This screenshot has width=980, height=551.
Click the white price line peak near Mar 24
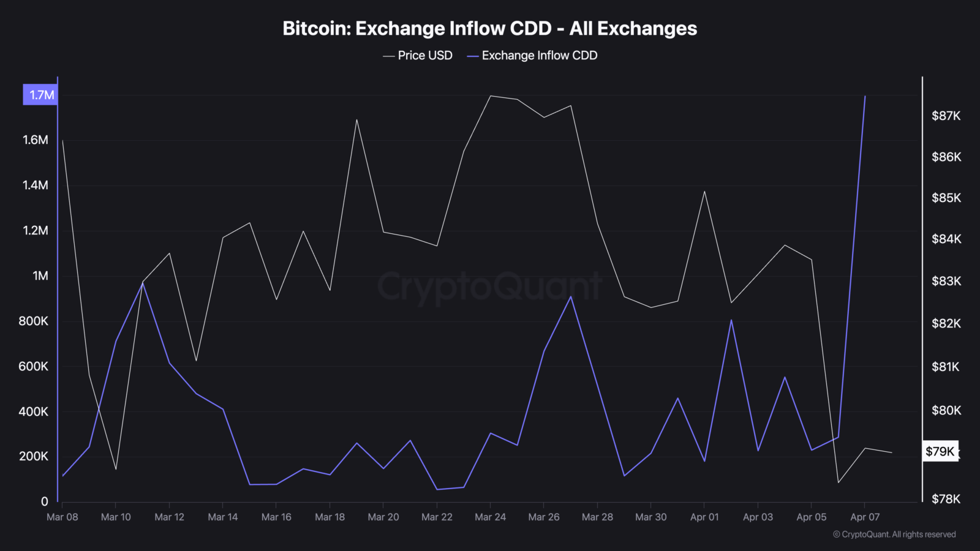(x=491, y=96)
